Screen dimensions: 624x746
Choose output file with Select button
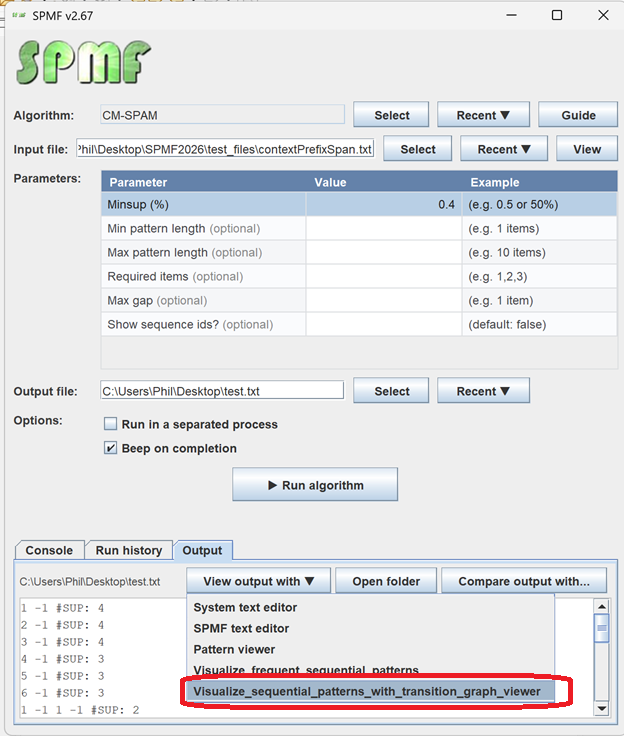click(x=391, y=391)
